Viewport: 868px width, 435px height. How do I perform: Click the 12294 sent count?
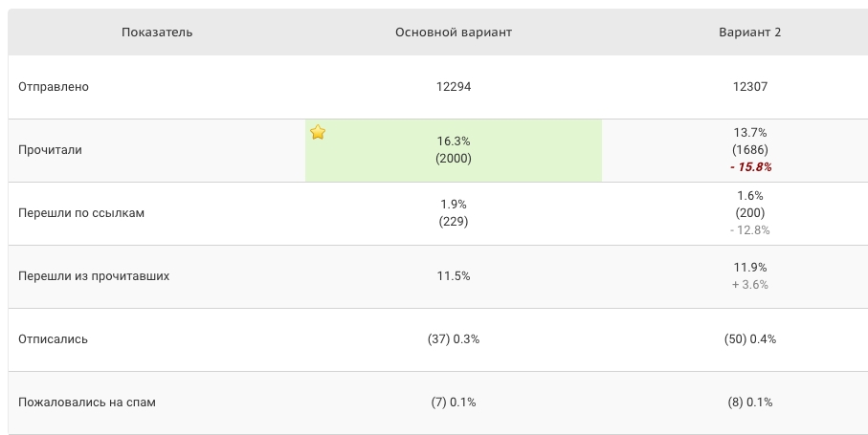click(x=454, y=87)
